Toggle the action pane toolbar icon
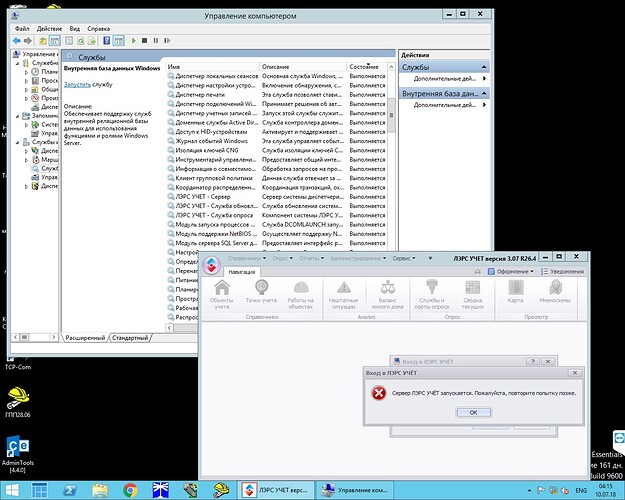Viewport: 625px width, 500px height. coord(118,40)
